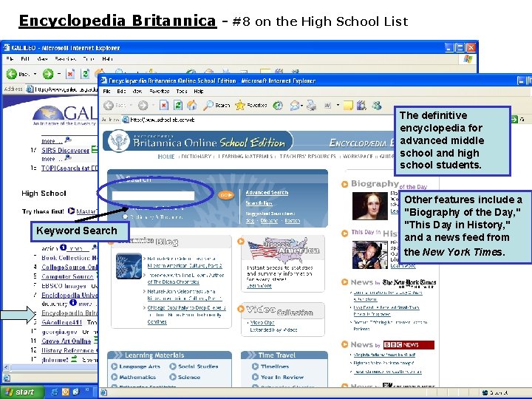Click Forward arrow in Britannica window toolbar
The height and width of the screenshot is (399, 532).
pyautogui.click(x=143, y=106)
